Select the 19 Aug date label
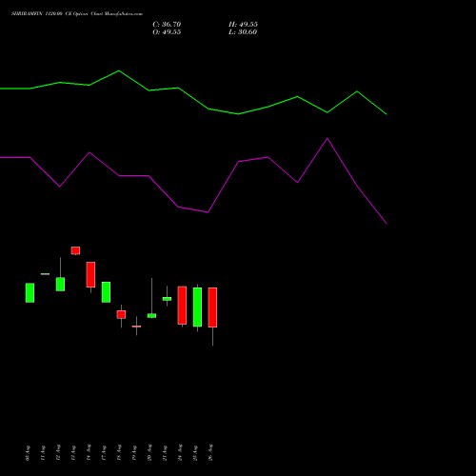Image resolution: width=476 pixels, height=476 pixels. click(x=134, y=453)
